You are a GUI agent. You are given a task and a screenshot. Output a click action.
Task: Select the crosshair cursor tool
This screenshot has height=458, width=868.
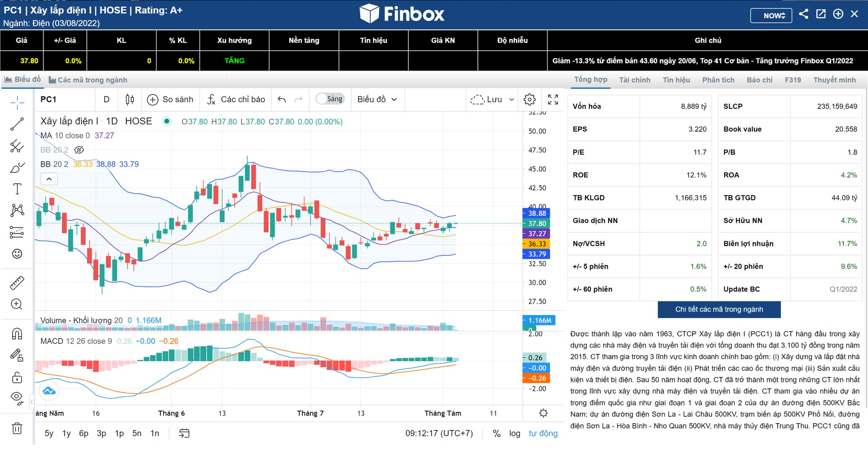pos(17,103)
